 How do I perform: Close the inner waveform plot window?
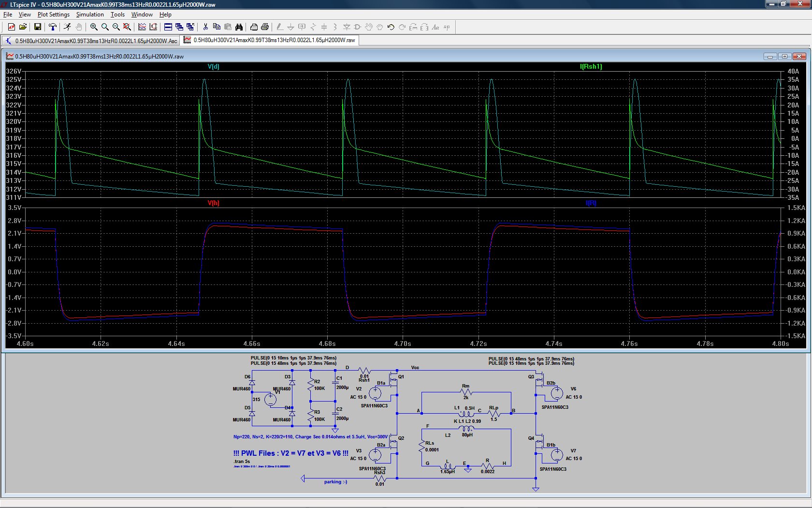click(799, 57)
